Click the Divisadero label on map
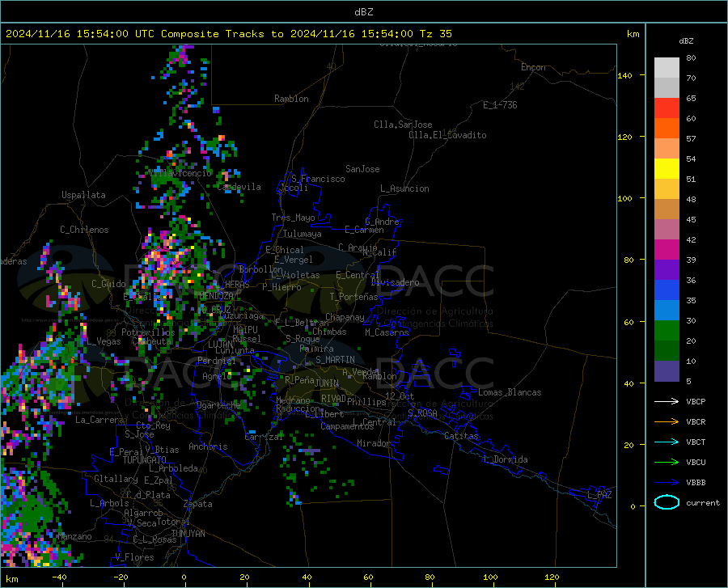 (x=395, y=282)
